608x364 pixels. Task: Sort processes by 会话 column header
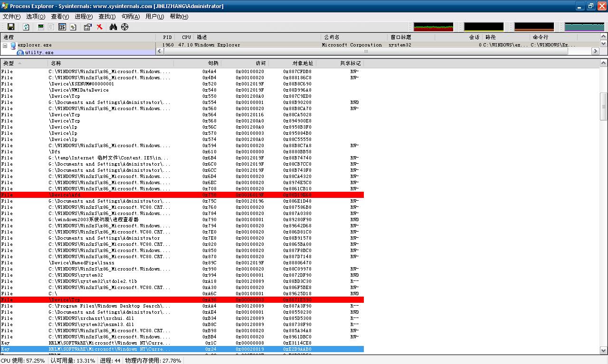tap(458, 37)
